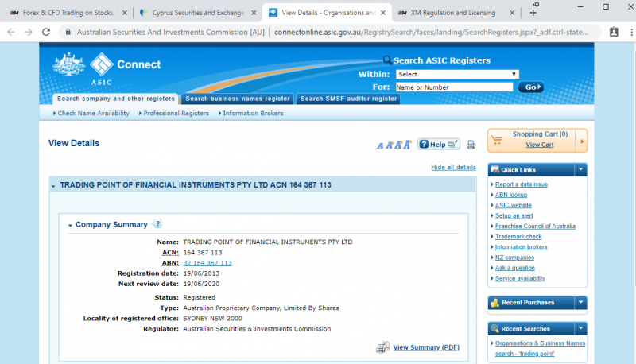The height and width of the screenshot is (364, 636).
Task: Close the View Details tab
Action: coord(383,13)
